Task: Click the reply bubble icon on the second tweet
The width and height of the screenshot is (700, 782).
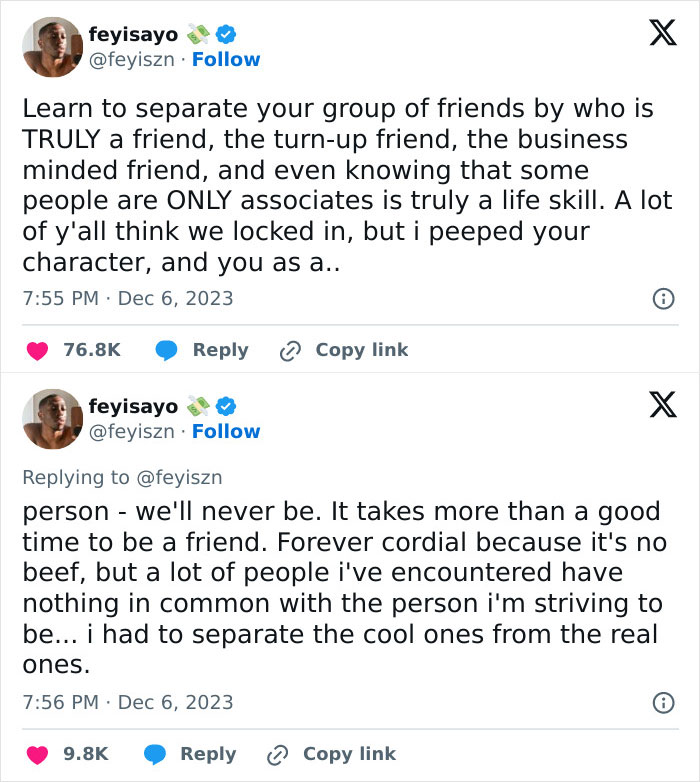Action: pyautogui.click(x=154, y=754)
